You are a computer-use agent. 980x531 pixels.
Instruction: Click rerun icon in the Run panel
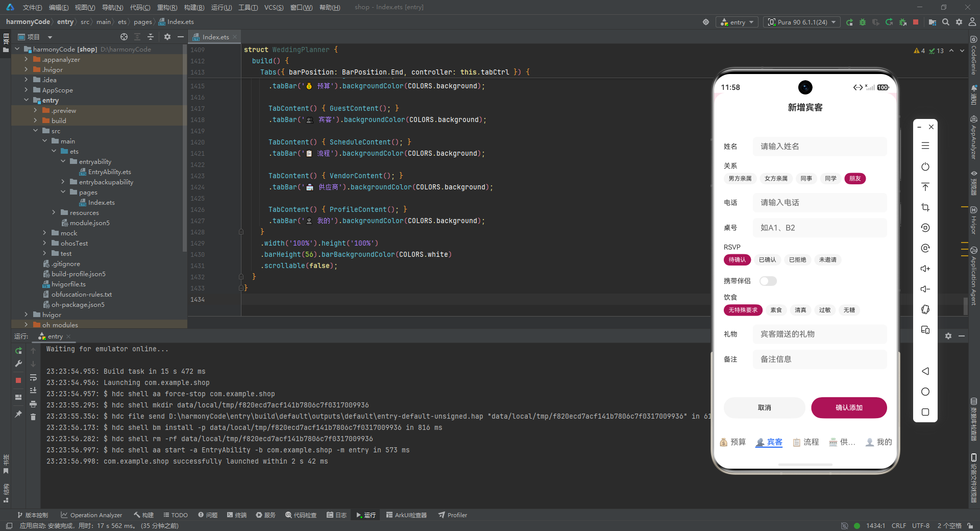click(18, 351)
